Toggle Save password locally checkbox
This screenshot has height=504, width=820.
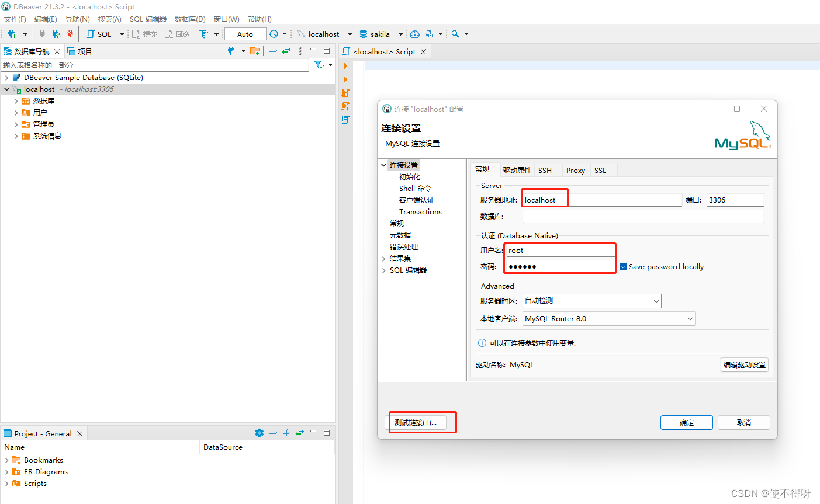pos(623,267)
